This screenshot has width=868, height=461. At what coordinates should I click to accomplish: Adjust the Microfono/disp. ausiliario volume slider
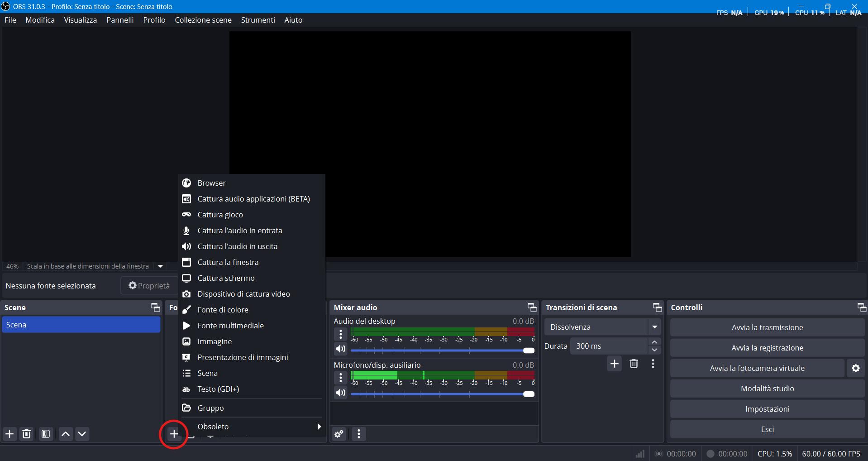528,394
